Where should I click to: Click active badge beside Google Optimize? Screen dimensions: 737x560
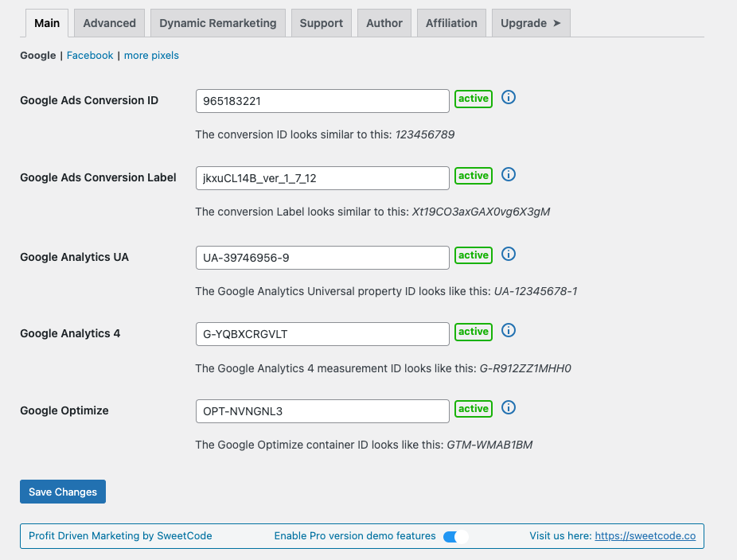(474, 409)
